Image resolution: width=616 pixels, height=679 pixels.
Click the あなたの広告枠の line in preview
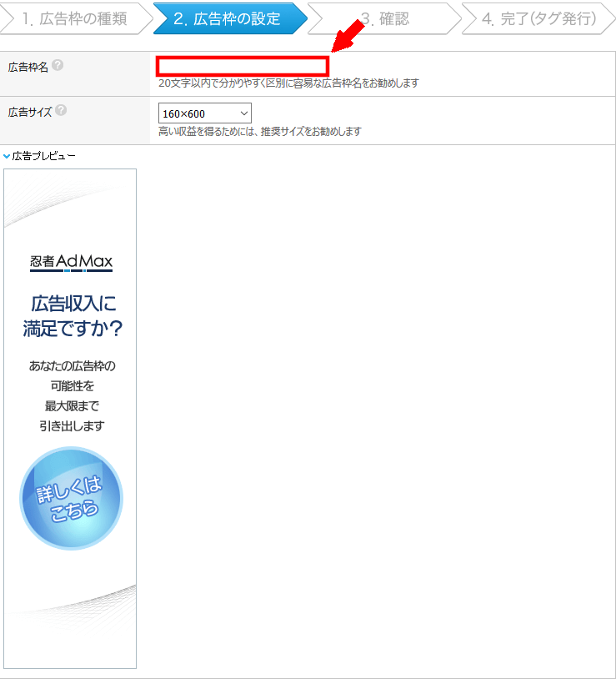73,366
